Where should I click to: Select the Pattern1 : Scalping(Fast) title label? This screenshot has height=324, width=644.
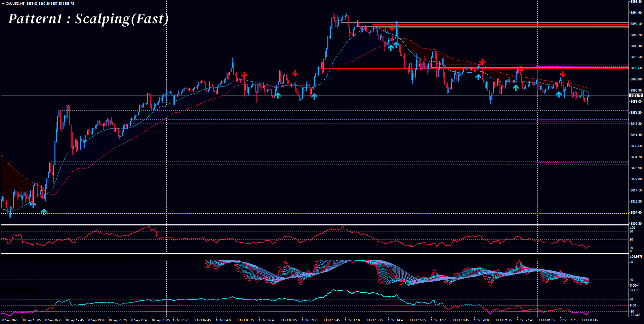[88, 19]
